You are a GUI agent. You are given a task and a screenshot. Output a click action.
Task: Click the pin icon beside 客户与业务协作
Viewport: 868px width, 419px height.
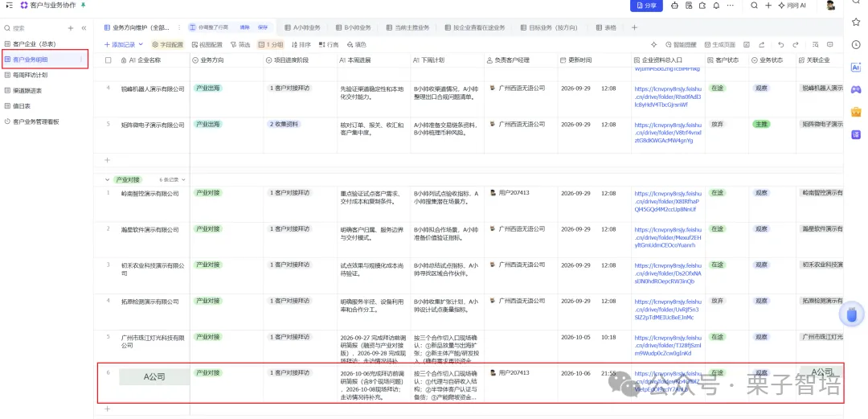tap(83, 5)
